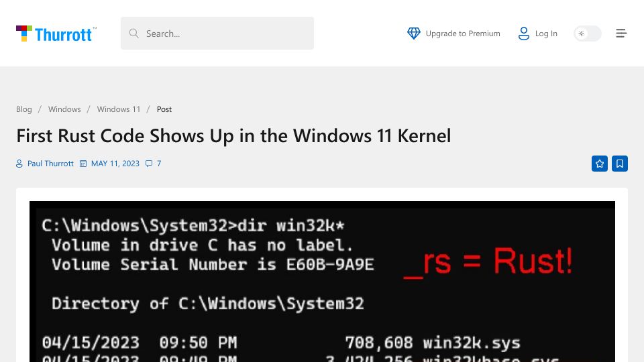
Task: Go to Blog breadcrumb
Action: pos(24,109)
